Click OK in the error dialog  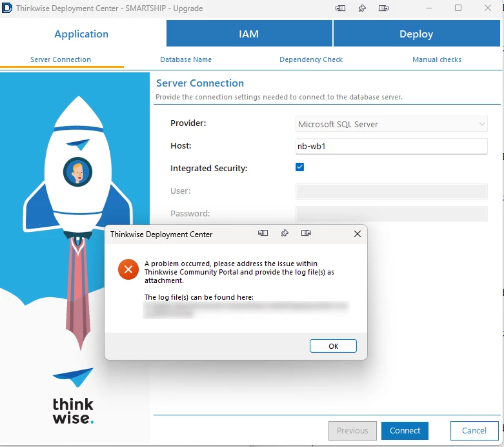tap(333, 346)
